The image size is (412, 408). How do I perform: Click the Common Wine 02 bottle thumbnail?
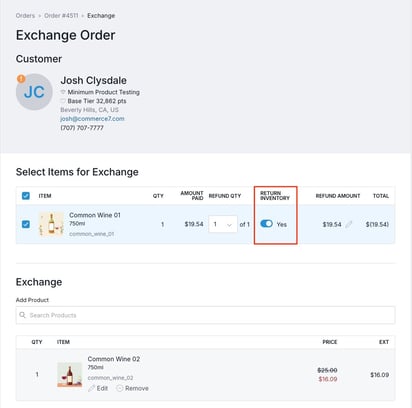pos(69,375)
